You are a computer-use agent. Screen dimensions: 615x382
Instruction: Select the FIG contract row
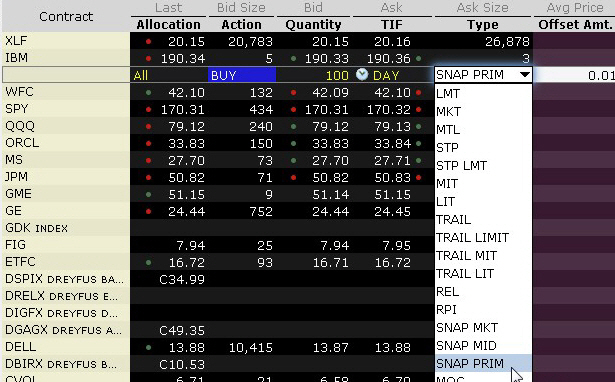click(x=66, y=245)
